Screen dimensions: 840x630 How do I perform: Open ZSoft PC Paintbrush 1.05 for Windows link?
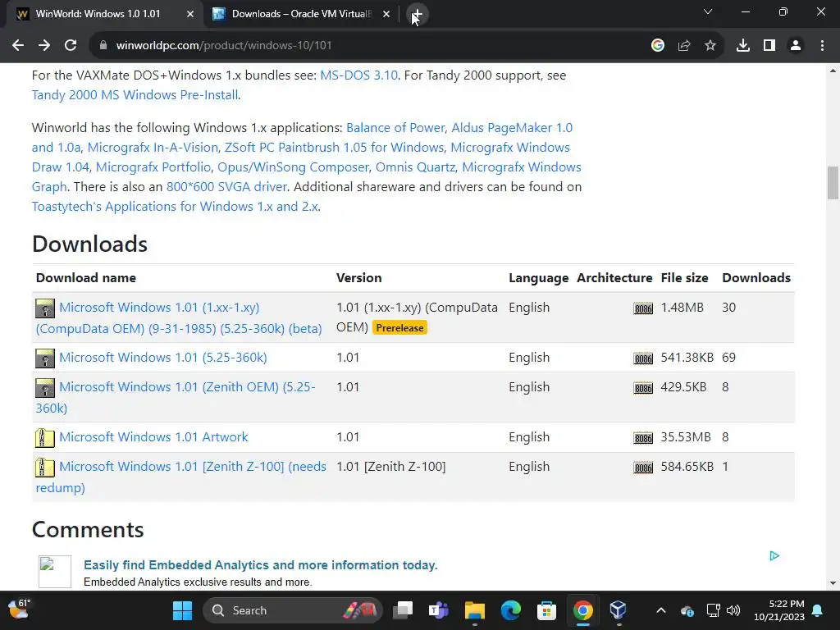point(335,148)
